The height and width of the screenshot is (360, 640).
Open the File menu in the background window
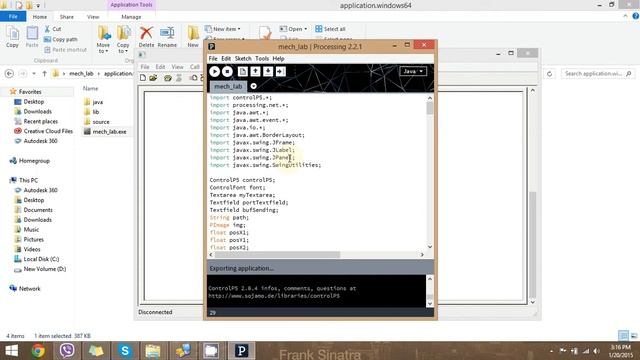(145, 67)
